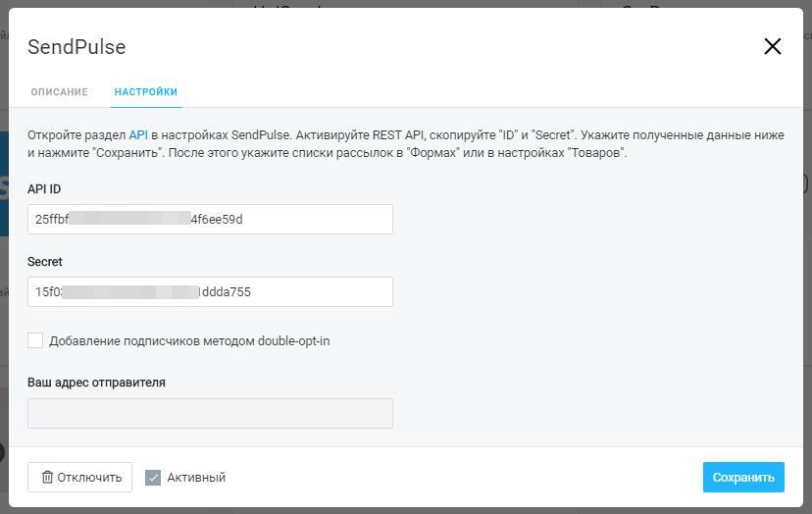
Task: Focus the API ID input field
Action: pyautogui.click(x=210, y=219)
